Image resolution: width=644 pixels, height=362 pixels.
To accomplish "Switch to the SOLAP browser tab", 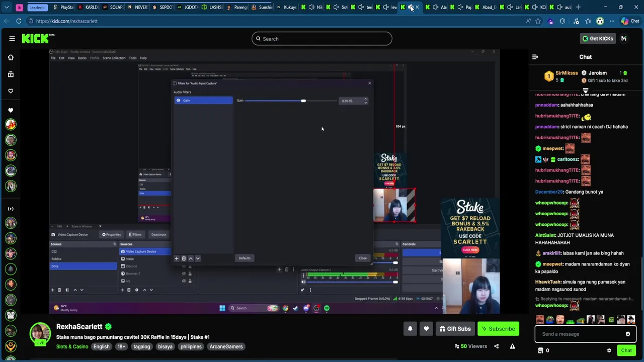I will (113, 7).
